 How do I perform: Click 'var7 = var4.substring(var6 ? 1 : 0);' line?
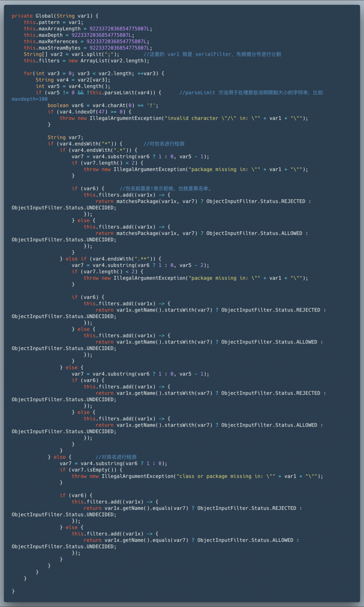pos(114,464)
